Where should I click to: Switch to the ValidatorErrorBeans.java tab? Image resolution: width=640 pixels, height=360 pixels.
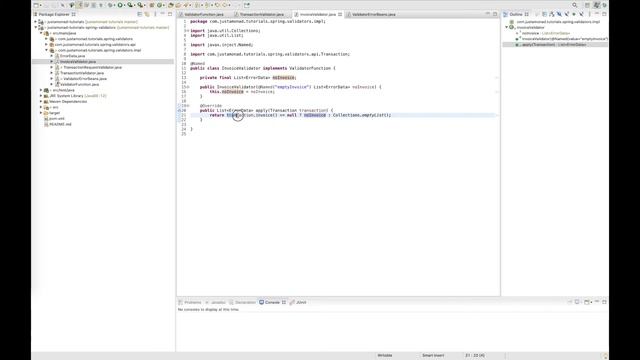(x=373, y=14)
